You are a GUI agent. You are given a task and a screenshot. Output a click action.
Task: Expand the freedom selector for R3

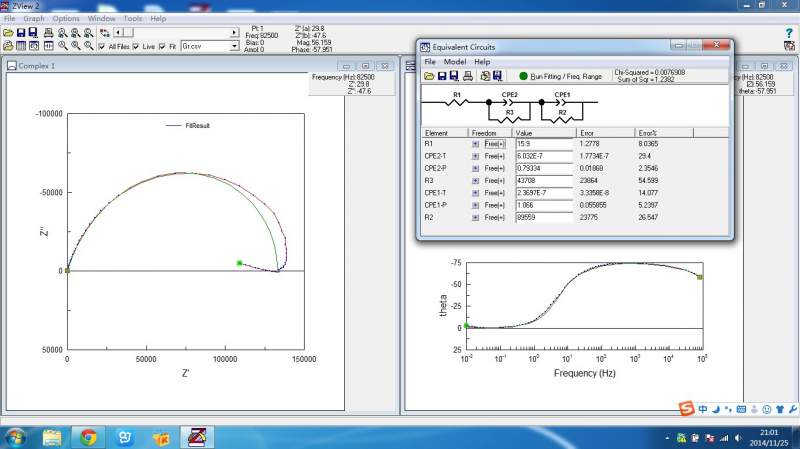(x=475, y=179)
